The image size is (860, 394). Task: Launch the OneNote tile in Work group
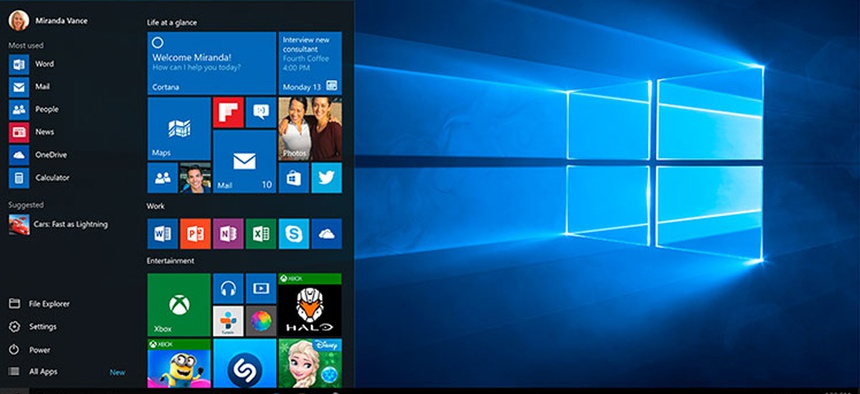[228, 234]
